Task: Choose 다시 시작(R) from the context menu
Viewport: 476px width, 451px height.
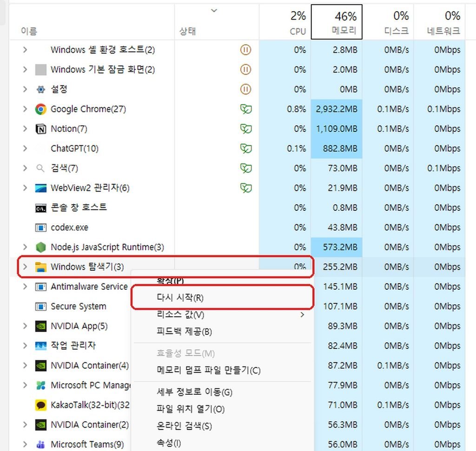Action: [223, 298]
